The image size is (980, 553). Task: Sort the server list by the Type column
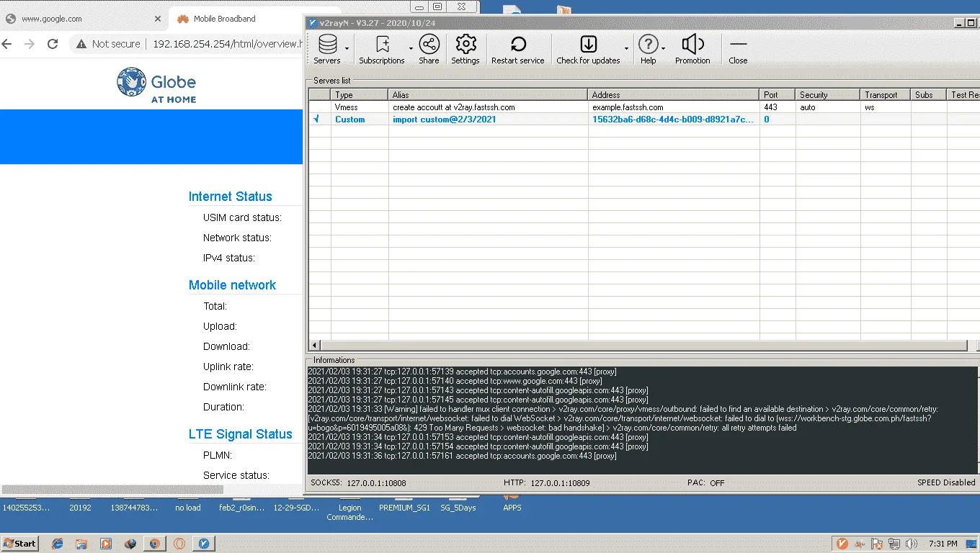[x=360, y=94]
